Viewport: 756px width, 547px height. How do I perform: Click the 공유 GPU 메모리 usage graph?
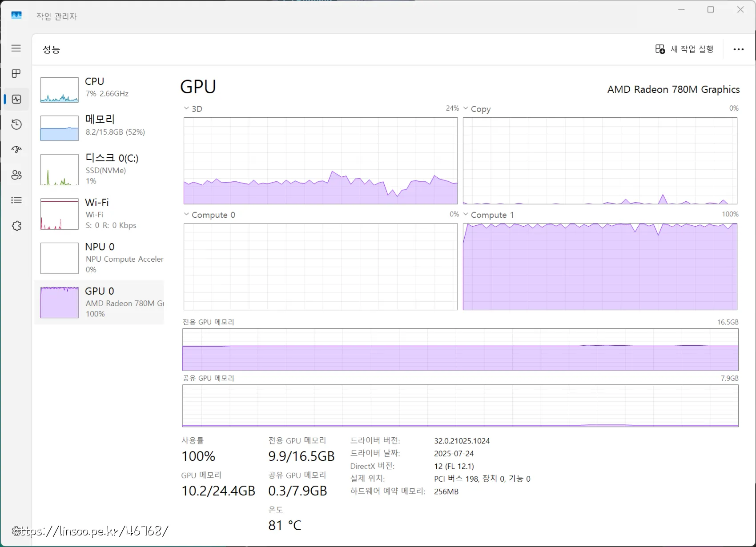[460, 406]
